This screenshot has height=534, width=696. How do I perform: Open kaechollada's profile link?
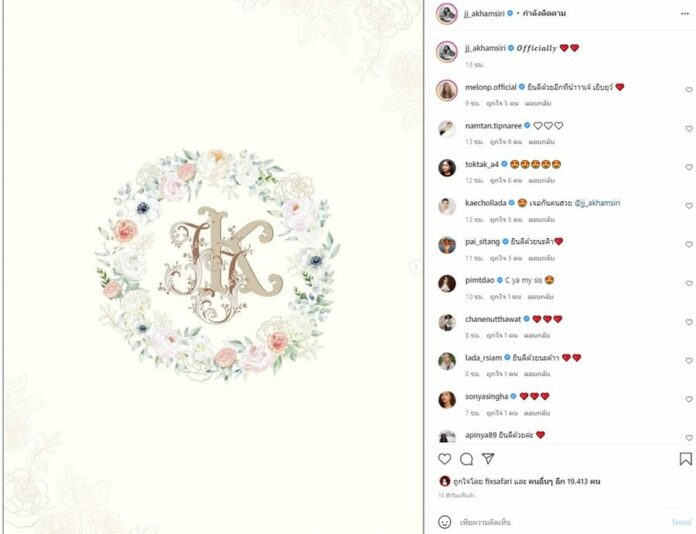tap(485, 203)
